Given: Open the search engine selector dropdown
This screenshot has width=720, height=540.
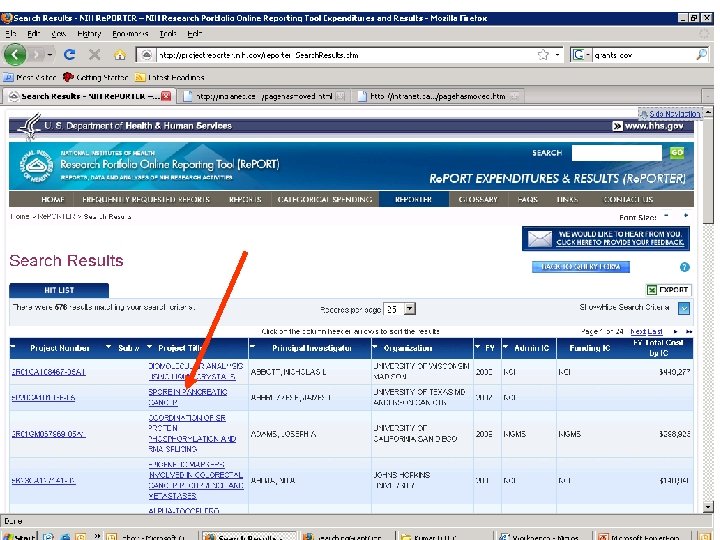Looking at the screenshot, I should coord(580,55).
